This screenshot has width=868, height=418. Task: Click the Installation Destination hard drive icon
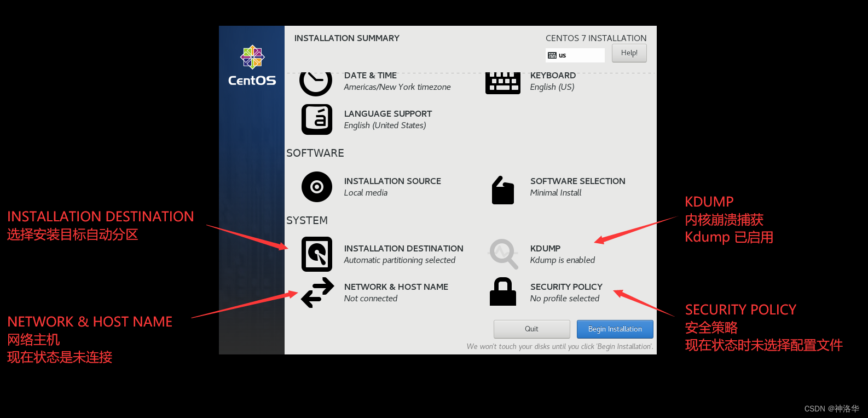pos(317,254)
